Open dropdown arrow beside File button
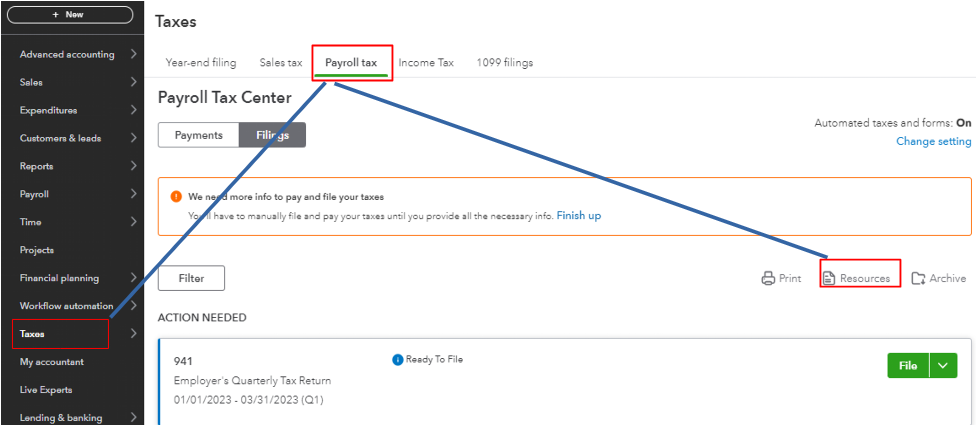Screen dimensions: 976x425 pos(943,366)
